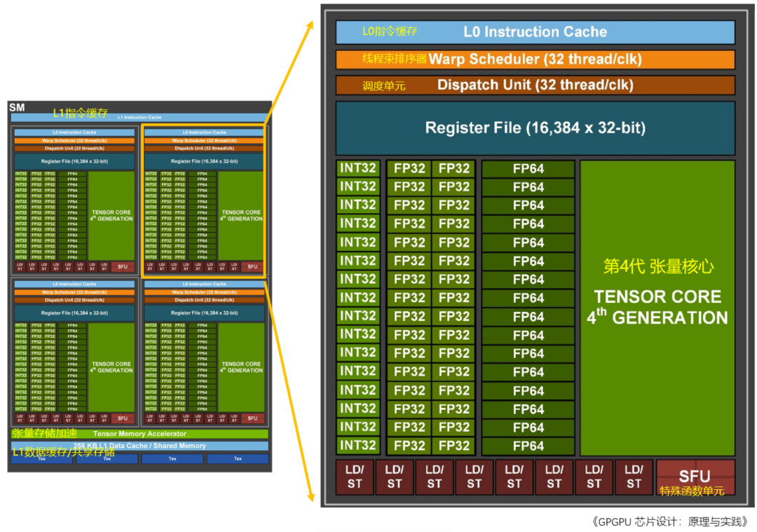This screenshot has height=532, width=757.
Task: Select the SFU block in enlarged view
Action: [695, 477]
